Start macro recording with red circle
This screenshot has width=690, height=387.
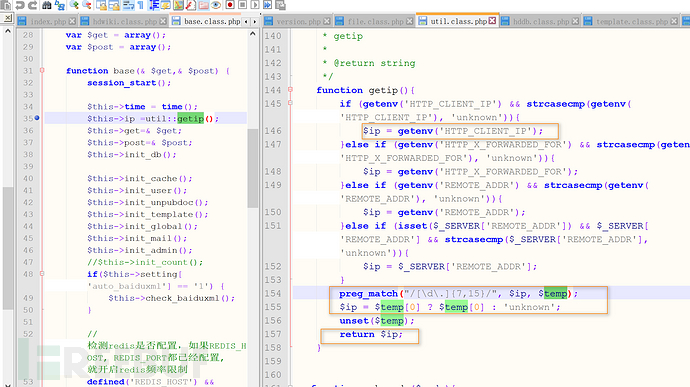[x=230, y=5]
